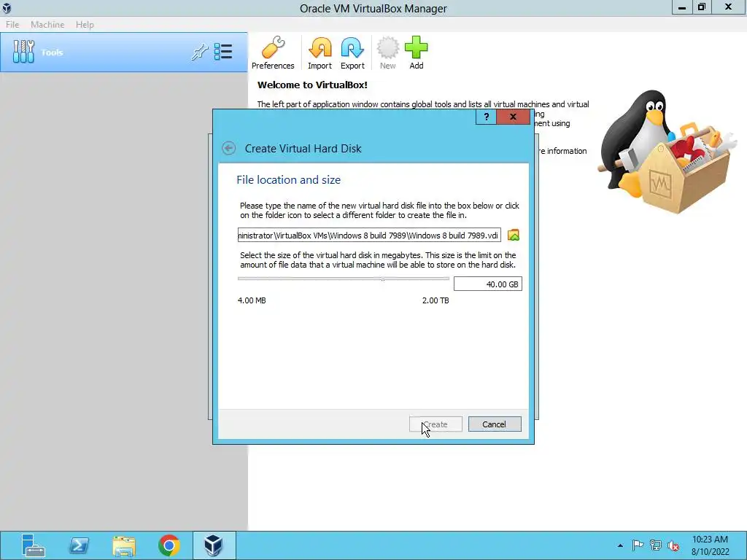The width and height of the screenshot is (747, 560).
Task: Click the network tray icon
Action: [656, 545]
